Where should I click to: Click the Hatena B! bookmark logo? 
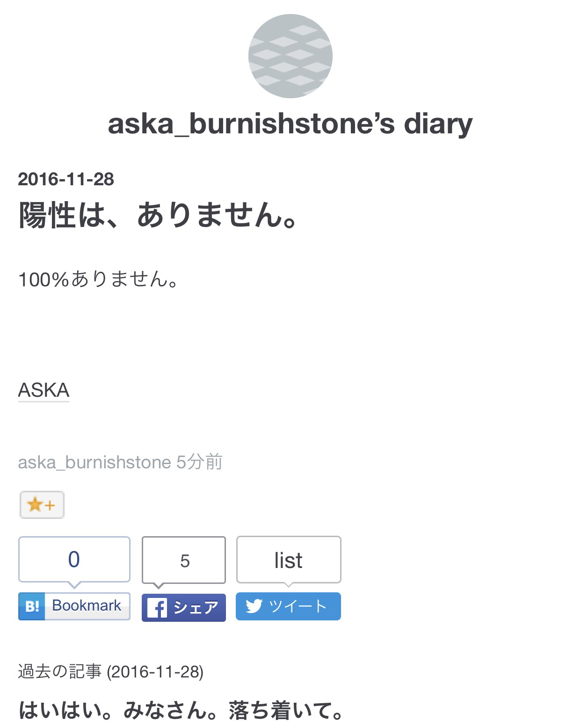pyautogui.click(x=32, y=606)
